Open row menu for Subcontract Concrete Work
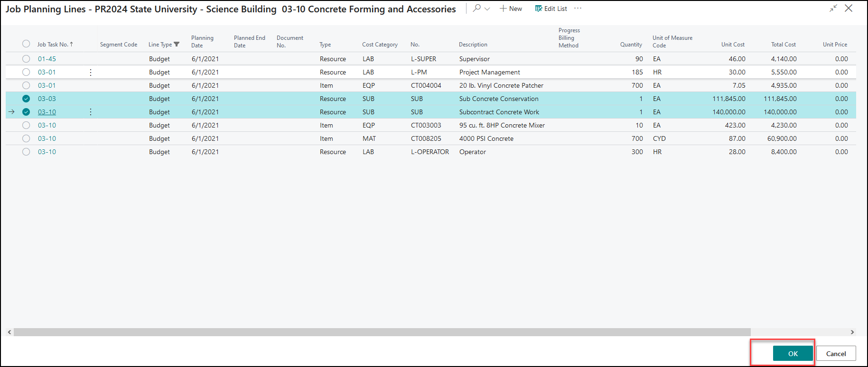Image resolution: width=868 pixels, height=367 pixels. [x=91, y=112]
